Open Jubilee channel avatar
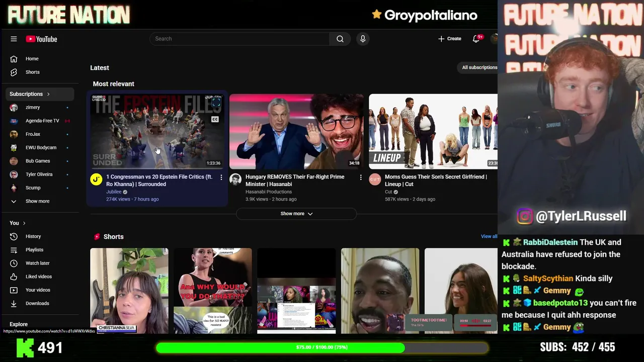The width and height of the screenshot is (644, 362). 96,179
